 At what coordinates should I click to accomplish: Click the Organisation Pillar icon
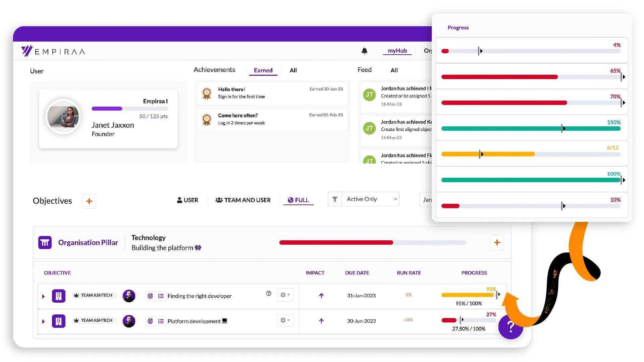[45, 242]
